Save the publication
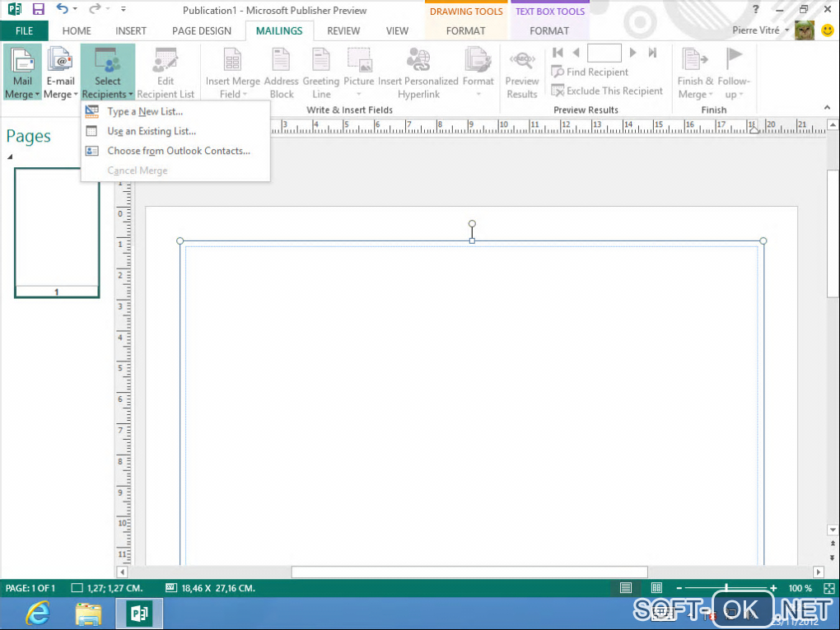 coord(39,9)
